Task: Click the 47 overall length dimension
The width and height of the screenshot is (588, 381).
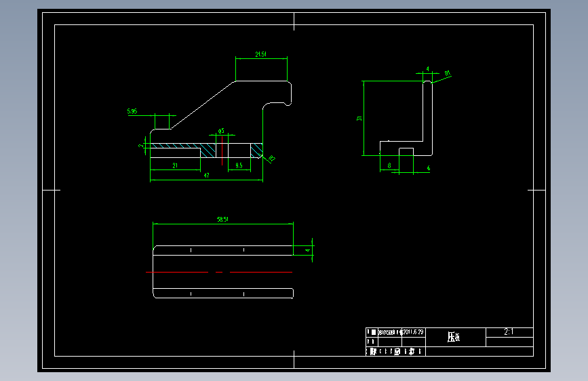Action: click(206, 176)
